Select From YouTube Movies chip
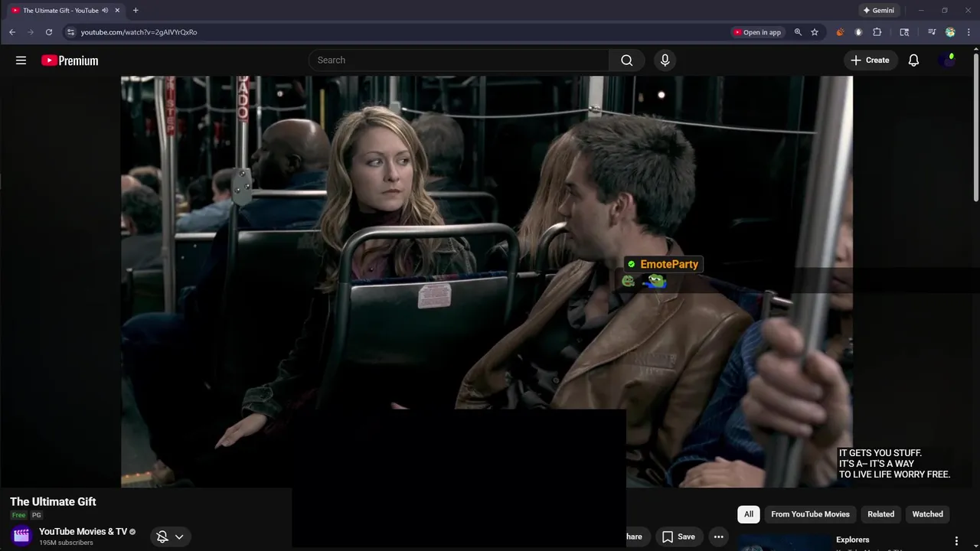 point(810,514)
